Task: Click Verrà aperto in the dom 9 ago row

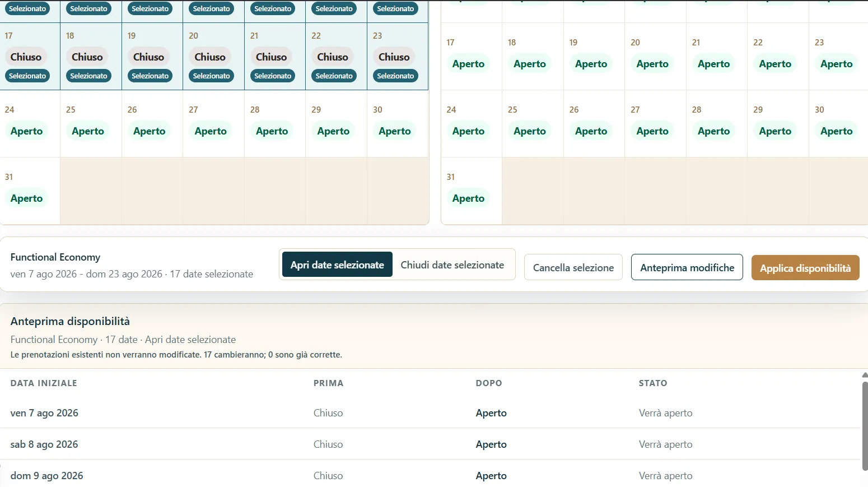Action: click(x=665, y=476)
